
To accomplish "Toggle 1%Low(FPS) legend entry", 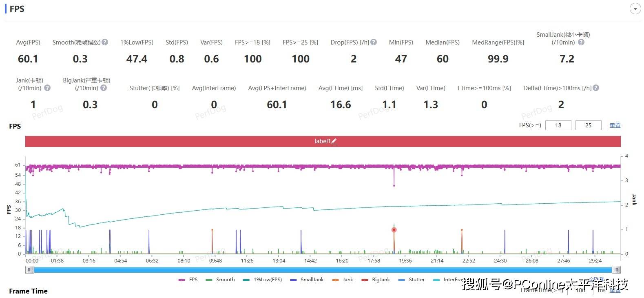I will click(x=262, y=280).
